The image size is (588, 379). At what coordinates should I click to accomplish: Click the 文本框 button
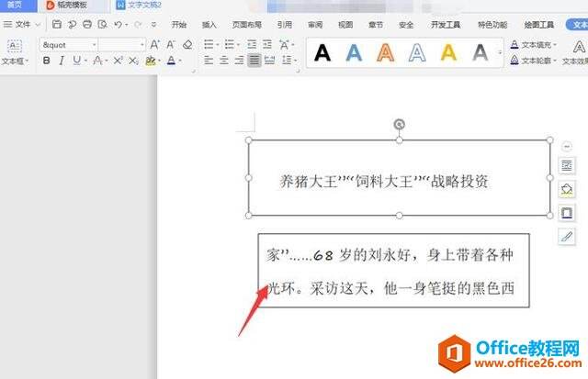[15, 52]
